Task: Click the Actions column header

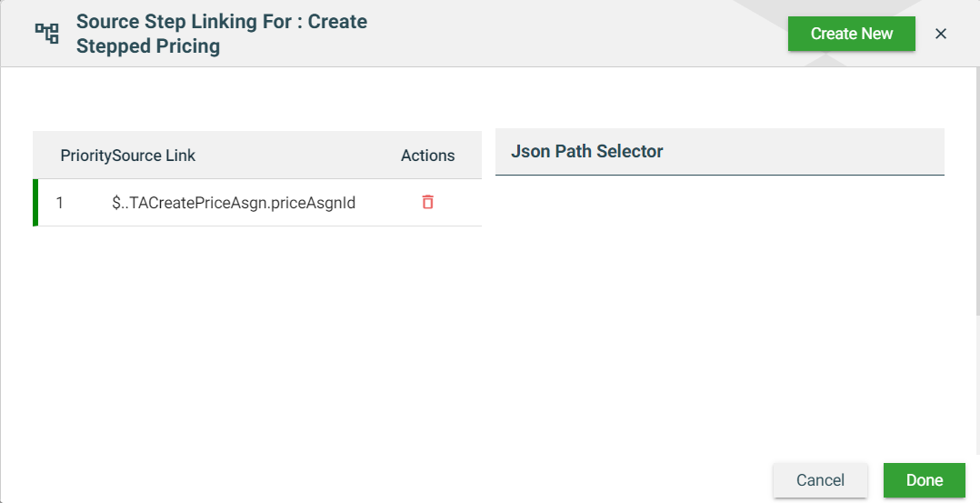Action: (427, 156)
